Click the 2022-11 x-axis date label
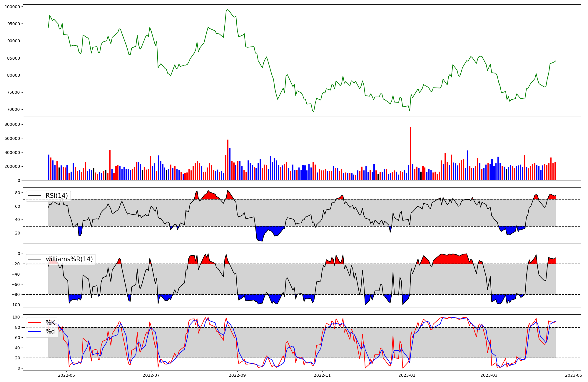 point(323,375)
